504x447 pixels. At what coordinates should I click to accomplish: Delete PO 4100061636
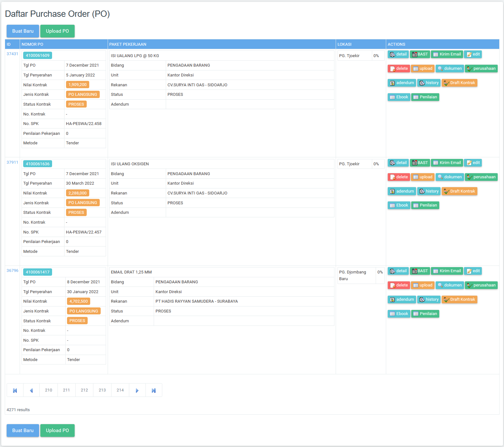(x=399, y=177)
